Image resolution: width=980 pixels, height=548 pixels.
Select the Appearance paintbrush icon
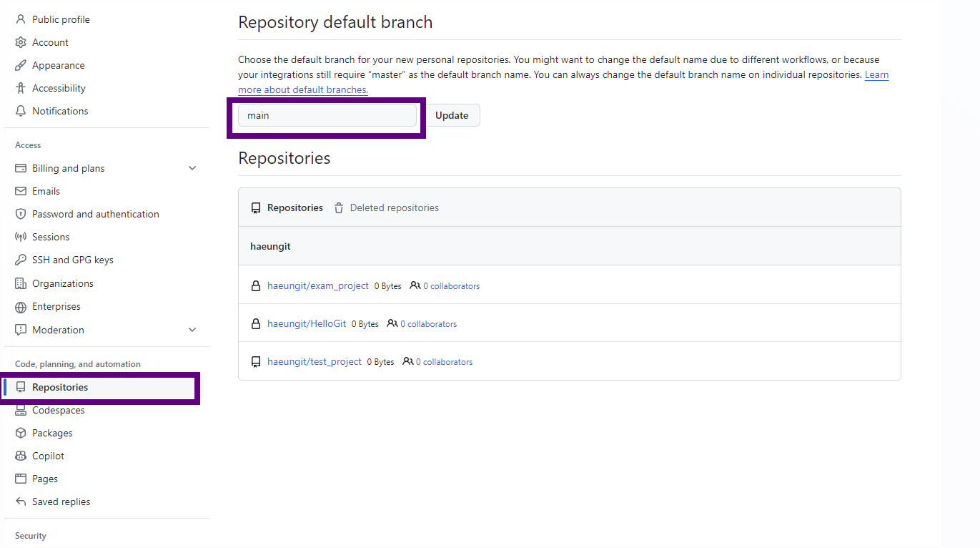(x=21, y=65)
